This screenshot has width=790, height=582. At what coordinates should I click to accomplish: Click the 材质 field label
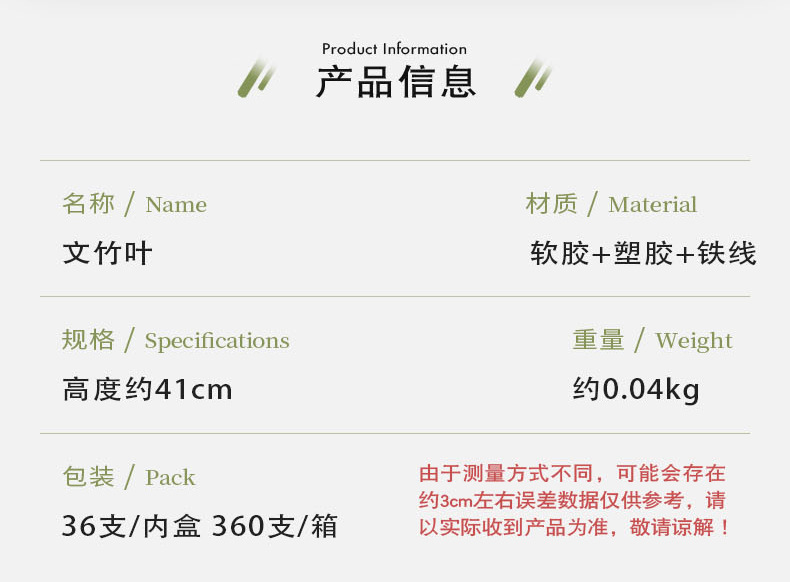pyautogui.click(x=551, y=204)
